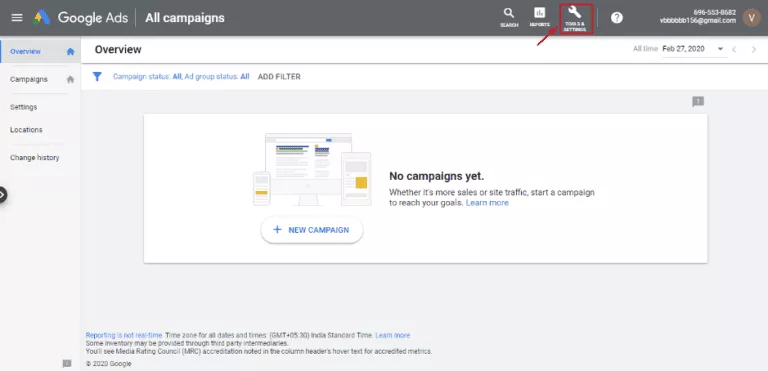Open the hamburger main menu

[17, 18]
